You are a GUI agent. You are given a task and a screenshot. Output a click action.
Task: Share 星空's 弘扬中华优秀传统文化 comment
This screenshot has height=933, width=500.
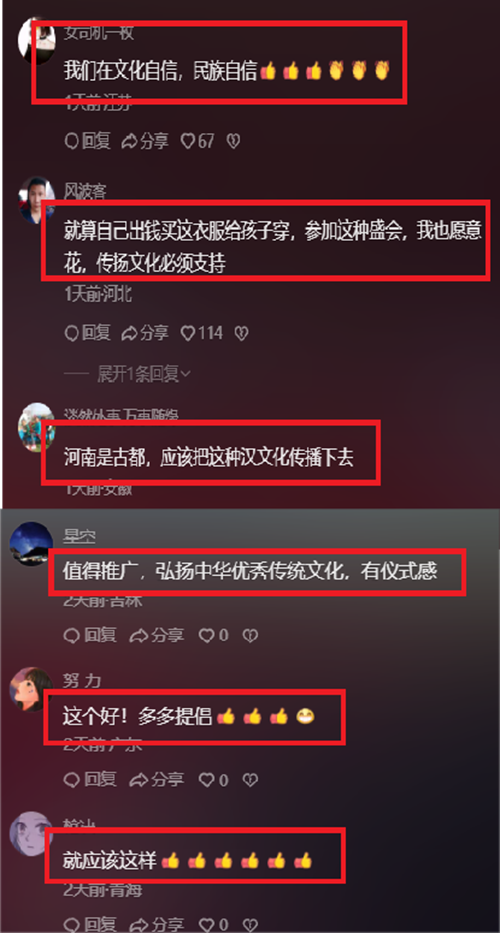pyautogui.click(x=157, y=635)
